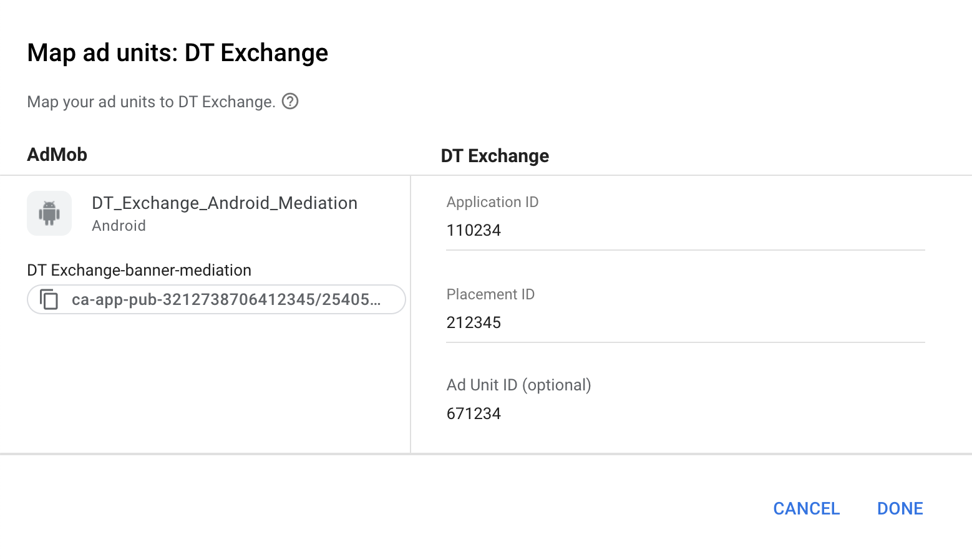Image resolution: width=972 pixels, height=560 pixels.
Task: Click the DT Exchange column header
Action: click(495, 155)
